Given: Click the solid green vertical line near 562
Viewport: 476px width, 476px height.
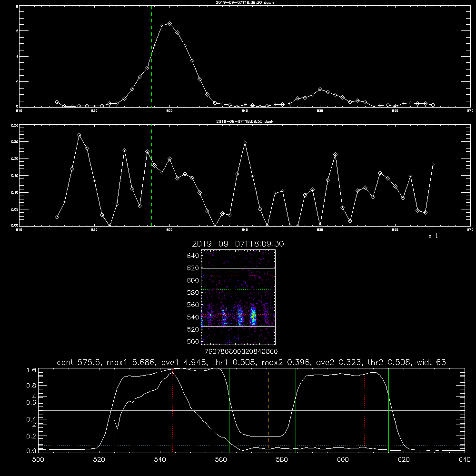Looking at the screenshot, I should pos(229,410).
